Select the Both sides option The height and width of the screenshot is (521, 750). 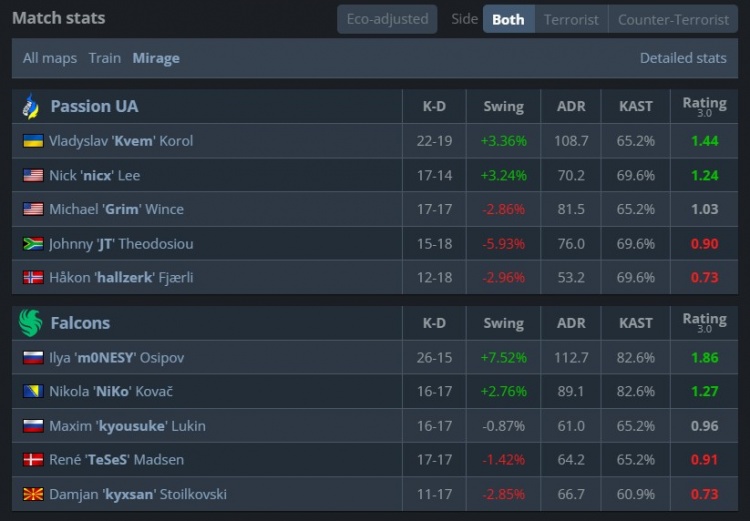pyautogui.click(x=508, y=19)
